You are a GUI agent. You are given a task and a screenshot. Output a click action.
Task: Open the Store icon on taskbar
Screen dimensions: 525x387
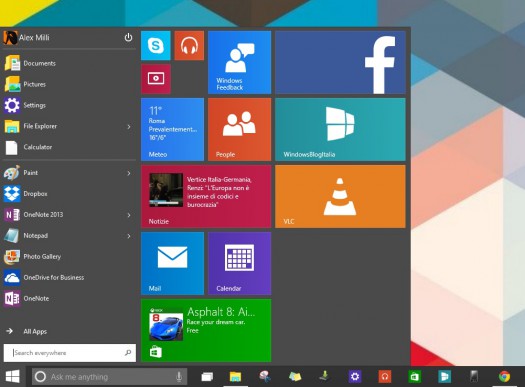(x=415, y=377)
